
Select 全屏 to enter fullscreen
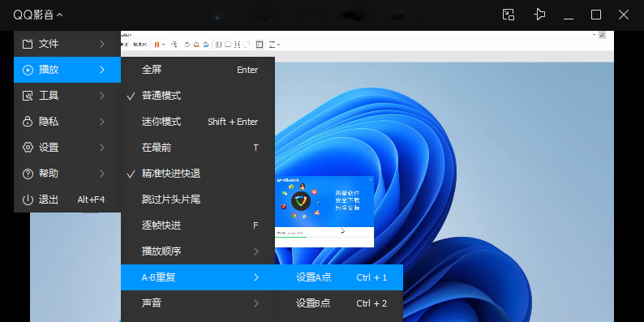[198, 70]
